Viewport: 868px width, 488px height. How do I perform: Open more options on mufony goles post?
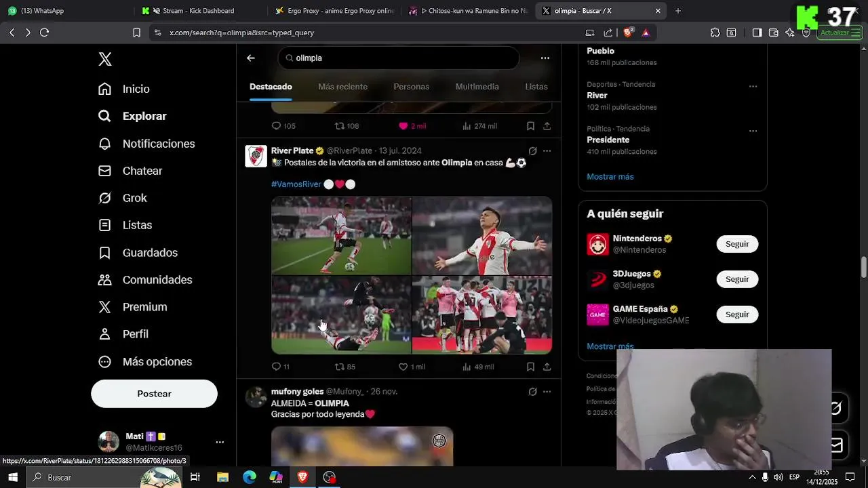coord(547,392)
